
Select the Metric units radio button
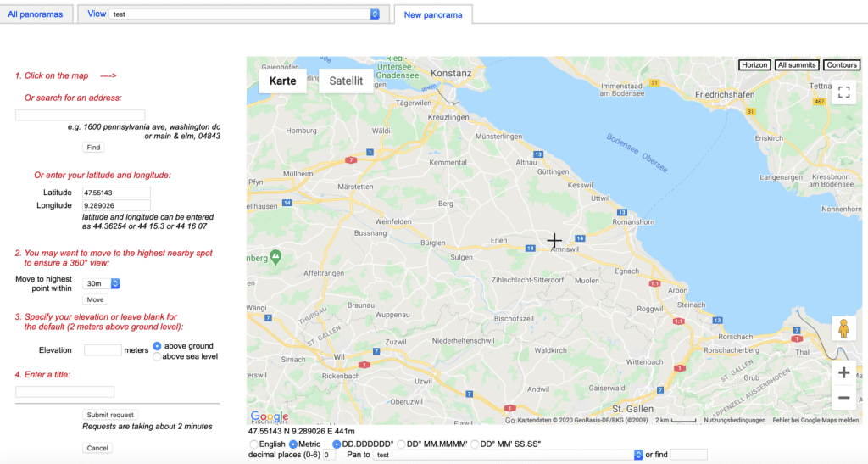pyautogui.click(x=293, y=444)
